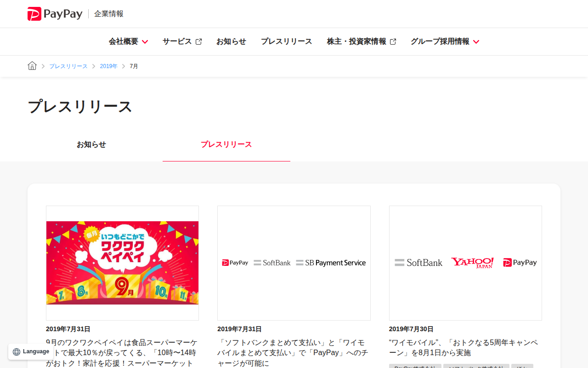Open article about 9月のワクワクペイペイ

point(122,353)
